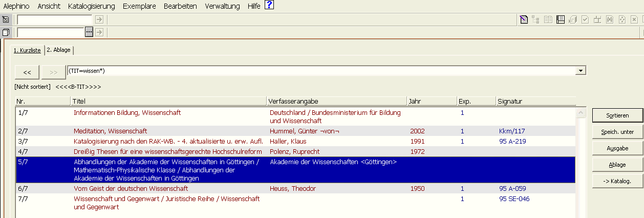Expand the (TIT=wissen*) query dropdown arrow
Image resolution: width=644 pixels, height=218 pixels.
point(581,71)
